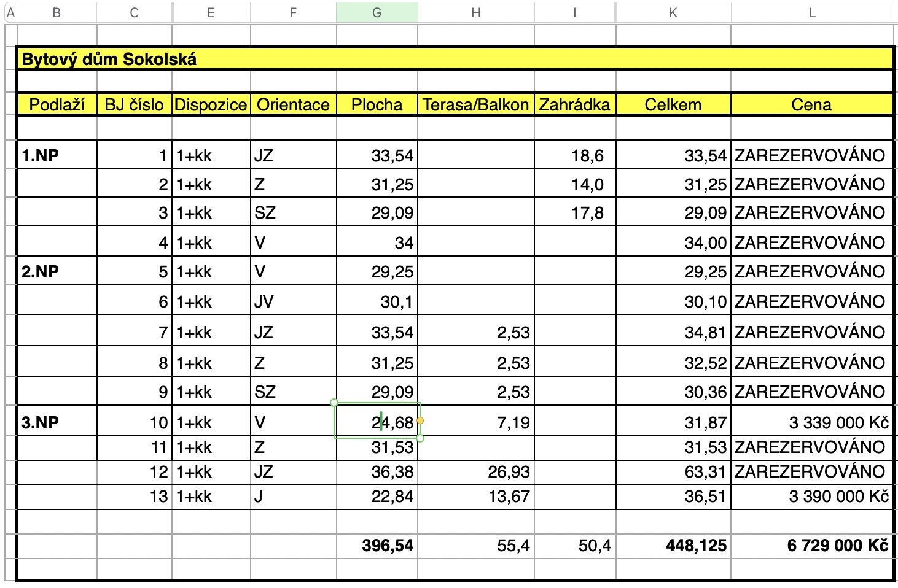Click the top-left selection handle of the active cell

(x=334, y=403)
